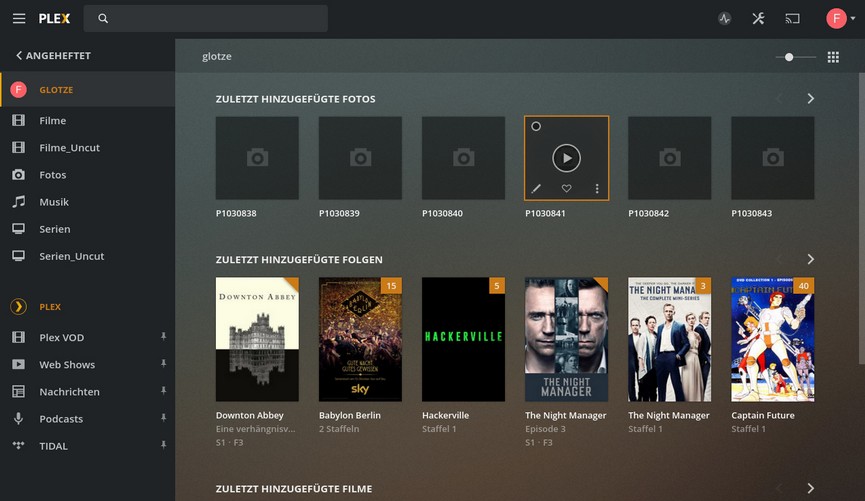Open the Hackerville poster

click(x=463, y=339)
